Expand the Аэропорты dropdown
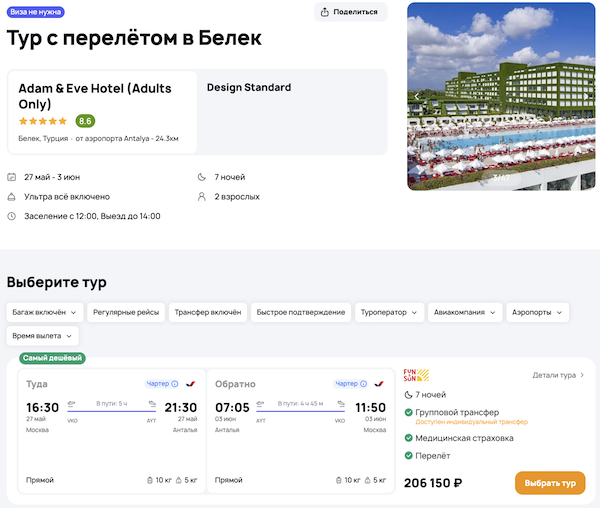 point(537,312)
